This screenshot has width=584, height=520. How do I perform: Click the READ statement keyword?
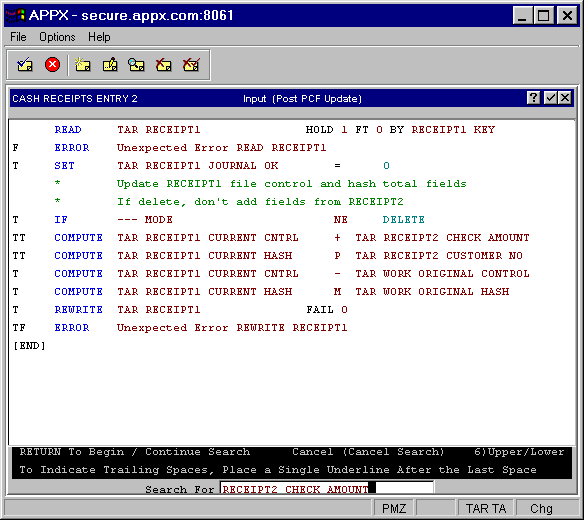(x=68, y=130)
